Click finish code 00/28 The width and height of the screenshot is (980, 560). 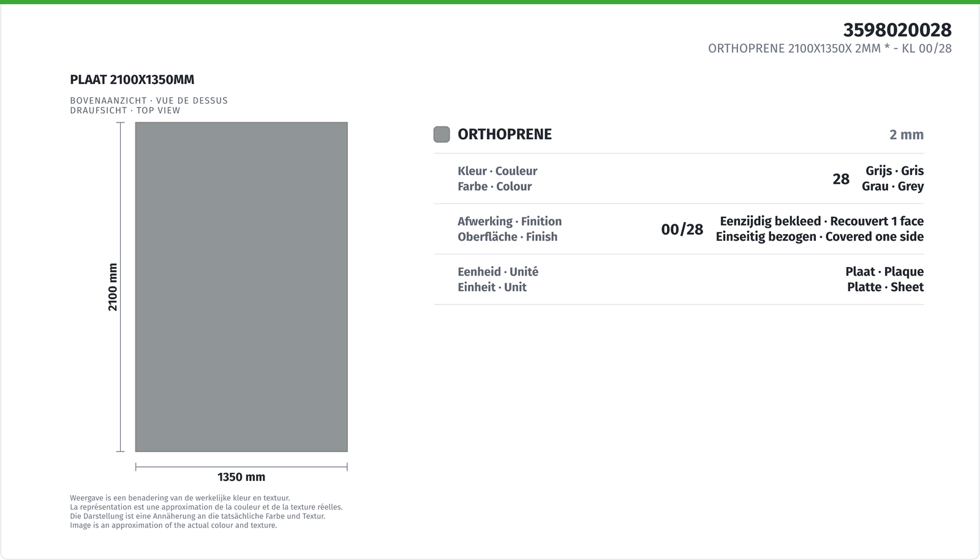point(682,229)
